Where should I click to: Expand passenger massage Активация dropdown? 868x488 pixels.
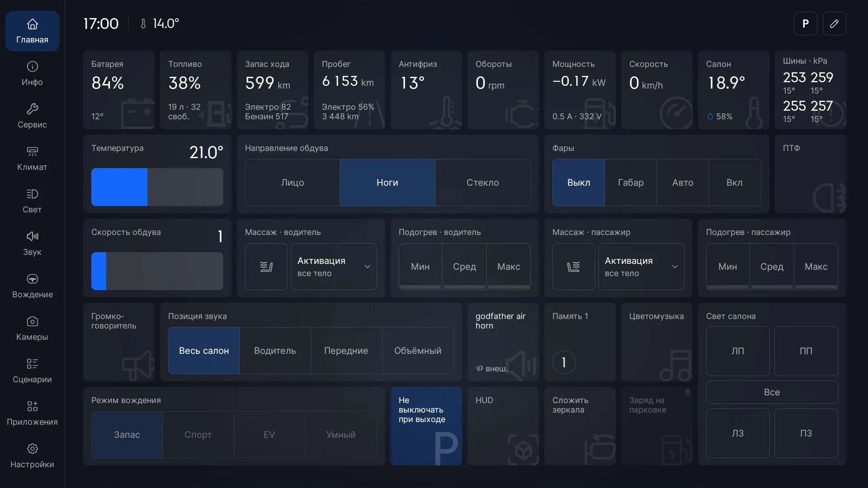pyautogui.click(x=641, y=267)
